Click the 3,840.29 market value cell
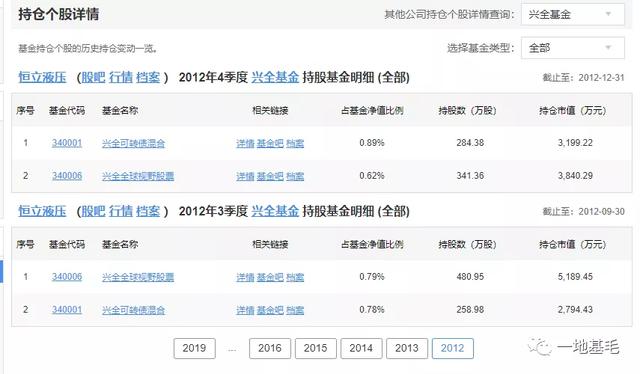The width and height of the screenshot is (640, 374). [575, 176]
